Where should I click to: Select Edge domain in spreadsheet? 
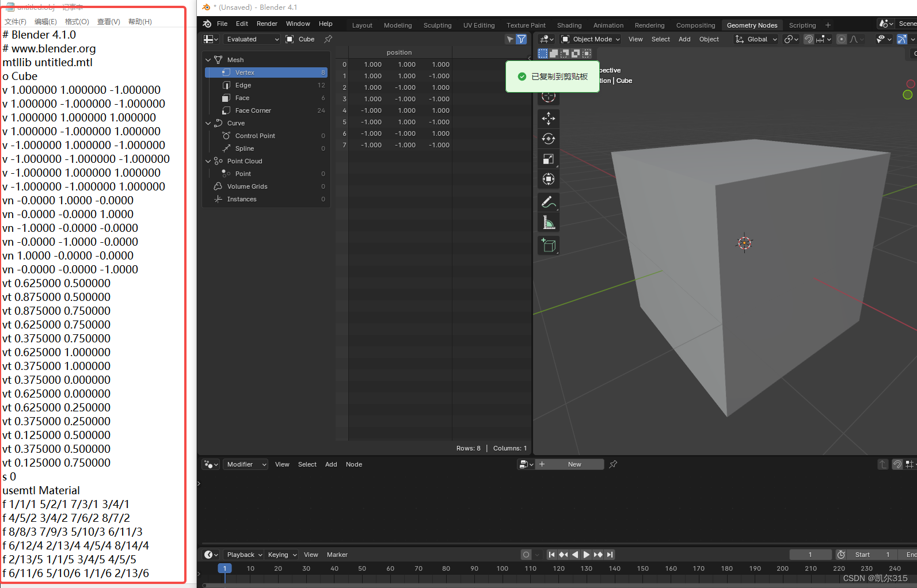pyautogui.click(x=267, y=85)
